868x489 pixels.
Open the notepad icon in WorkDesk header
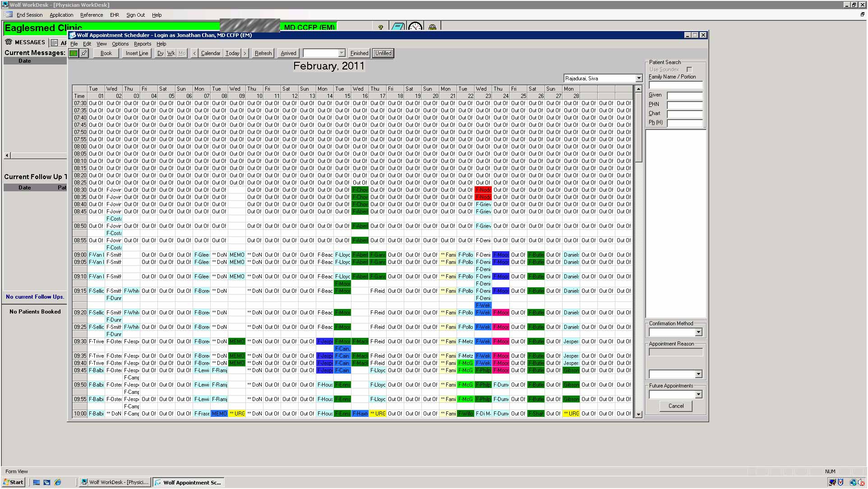[398, 27]
